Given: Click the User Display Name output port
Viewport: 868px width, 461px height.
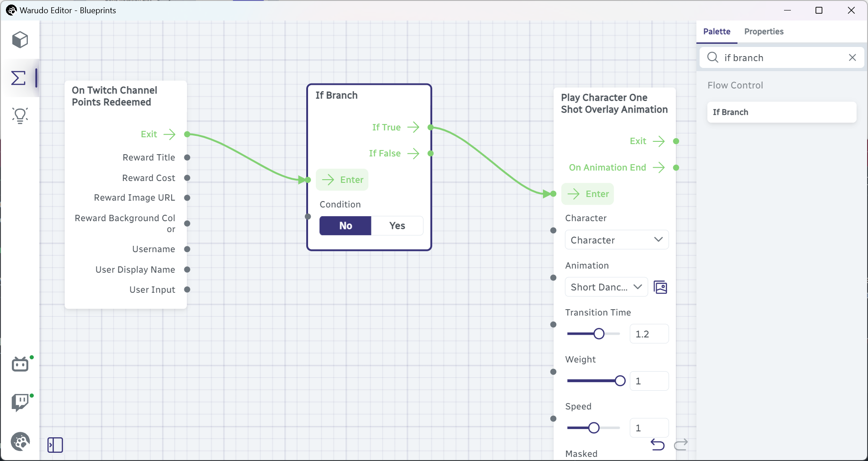Looking at the screenshot, I should (187, 269).
